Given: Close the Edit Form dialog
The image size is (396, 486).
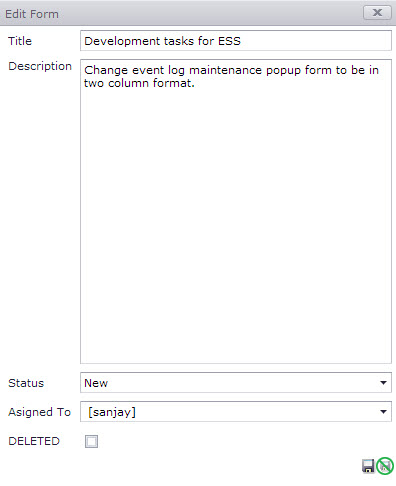Looking at the screenshot, I should point(377,13).
